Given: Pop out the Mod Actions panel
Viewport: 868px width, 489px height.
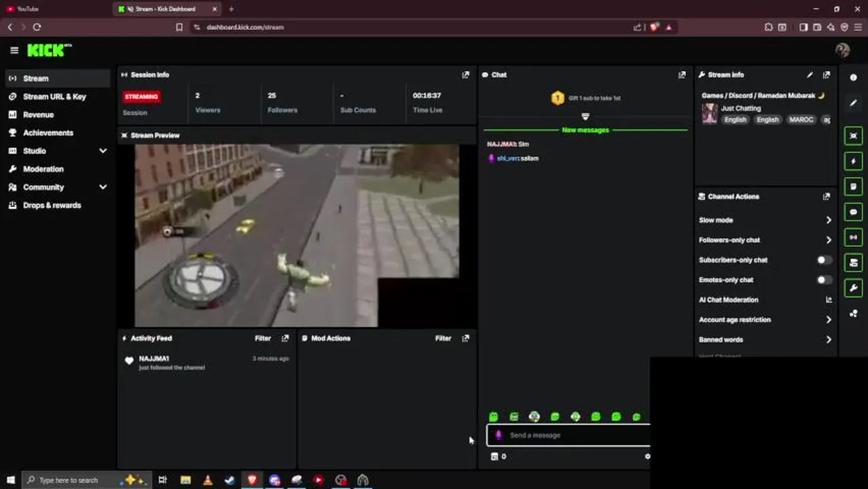Looking at the screenshot, I should point(465,338).
